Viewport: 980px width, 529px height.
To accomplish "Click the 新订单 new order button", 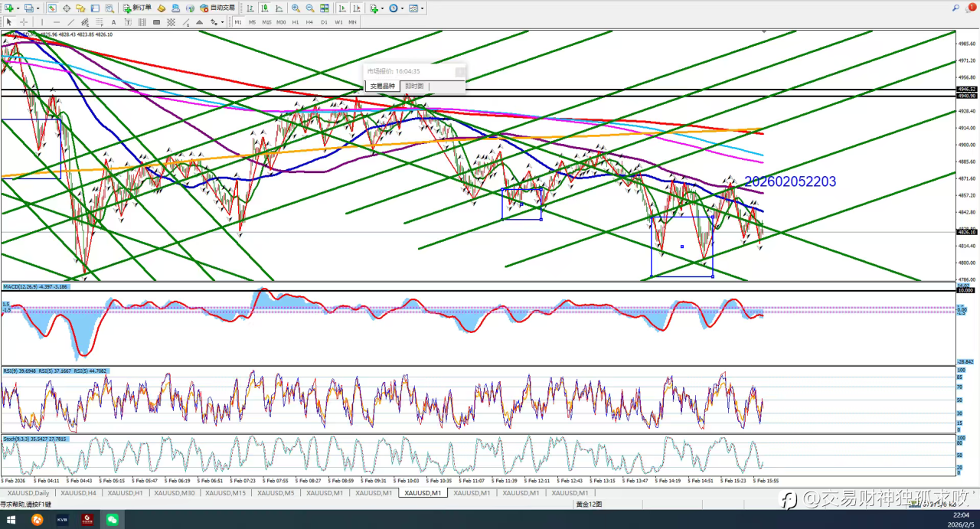I will 136,8.
